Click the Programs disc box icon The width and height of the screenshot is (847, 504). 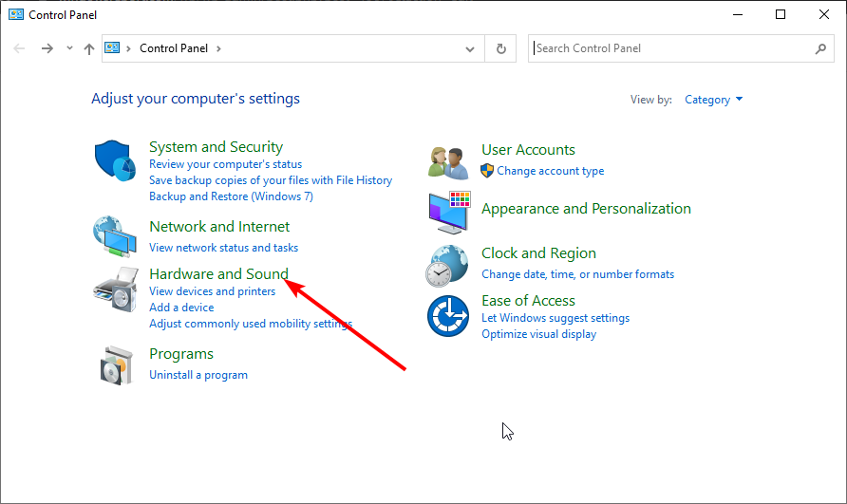(x=116, y=365)
